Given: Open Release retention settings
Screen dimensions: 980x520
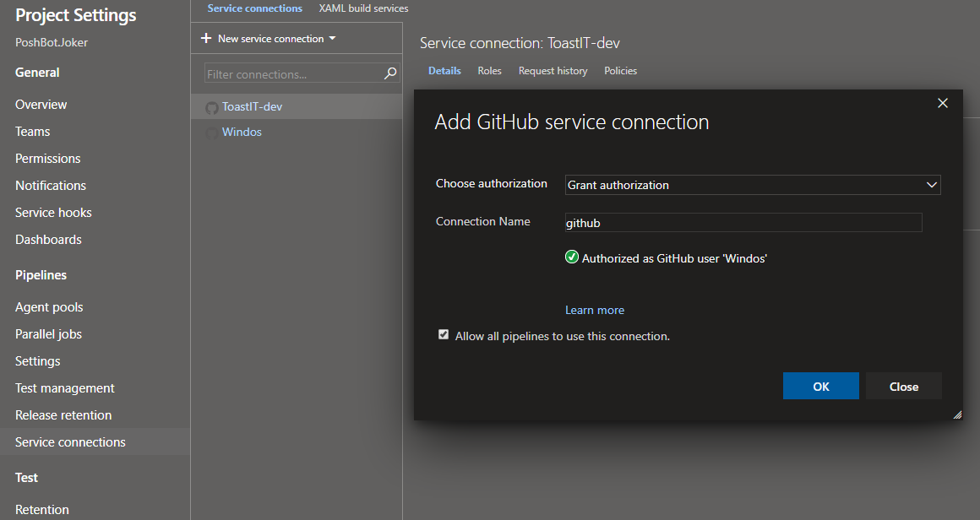Looking at the screenshot, I should point(63,415).
